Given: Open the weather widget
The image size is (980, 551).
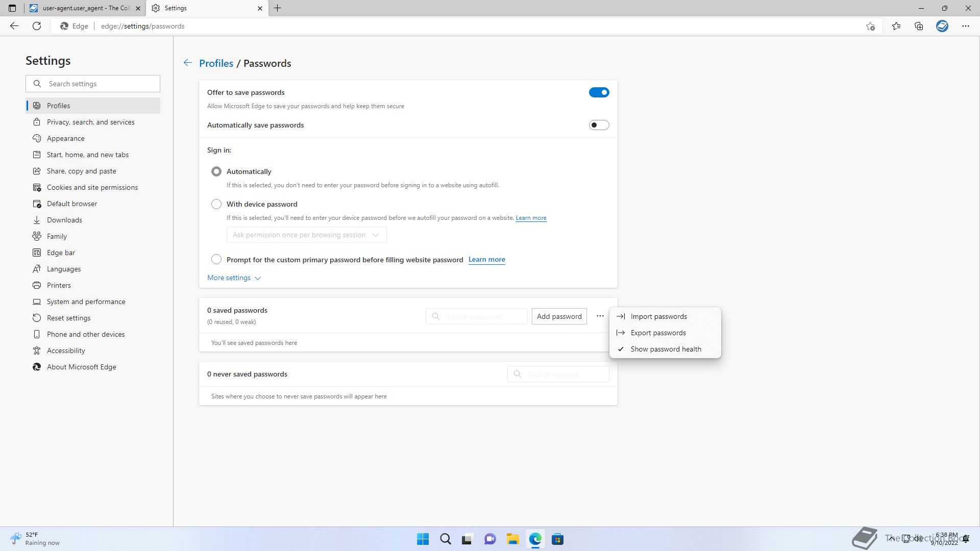Looking at the screenshot, I should 35,539.
